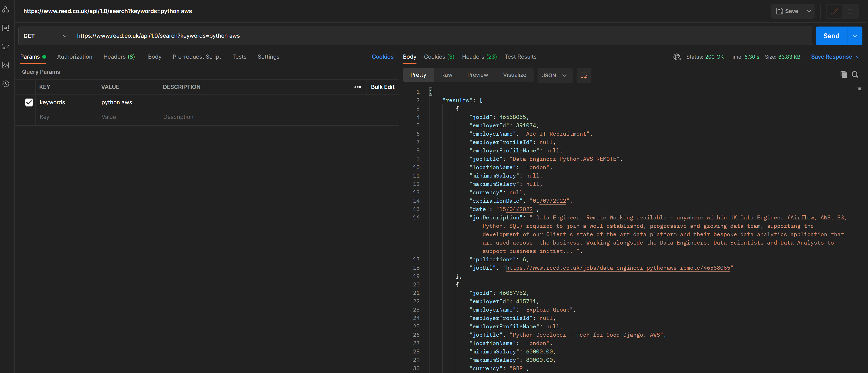
Task: Expand the Save Response dropdown chevron
Action: [858, 57]
